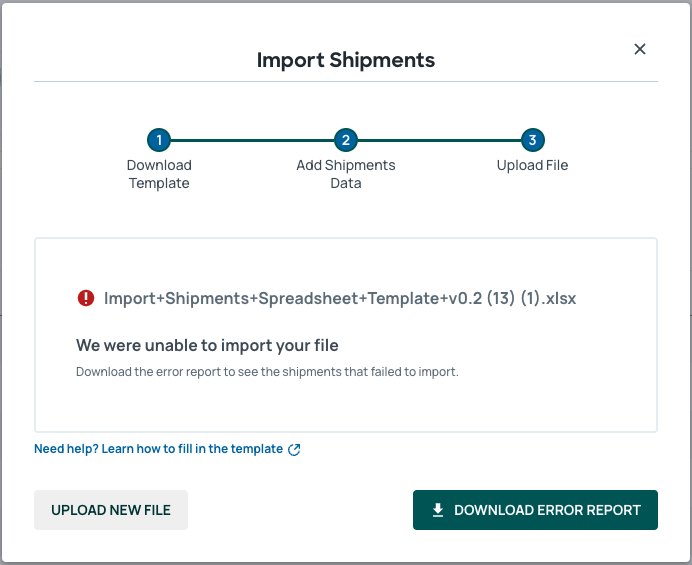Image resolution: width=692 pixels, height=565 pixels.
Task: Click the step 1 circle icon
Action: click(159, 140)
